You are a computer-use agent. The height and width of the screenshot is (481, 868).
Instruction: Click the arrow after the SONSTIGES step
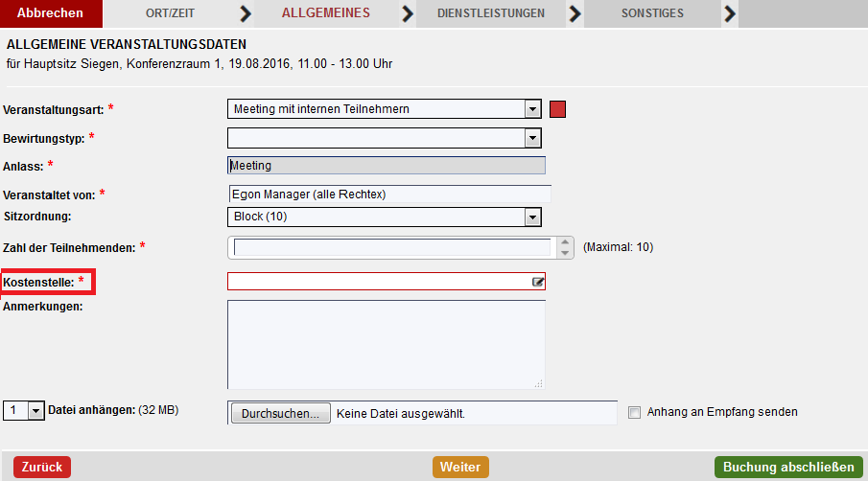pyautogui.click(x=730, y=13)
